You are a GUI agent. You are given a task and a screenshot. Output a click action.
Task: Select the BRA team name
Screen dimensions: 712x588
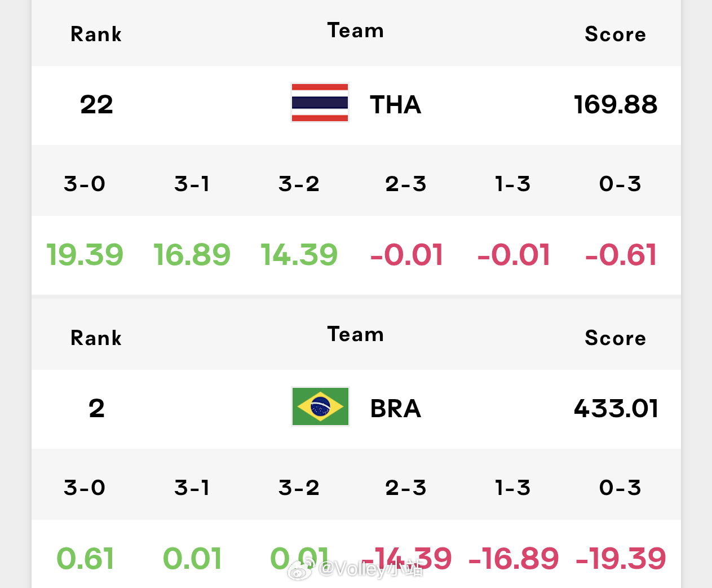396,409
